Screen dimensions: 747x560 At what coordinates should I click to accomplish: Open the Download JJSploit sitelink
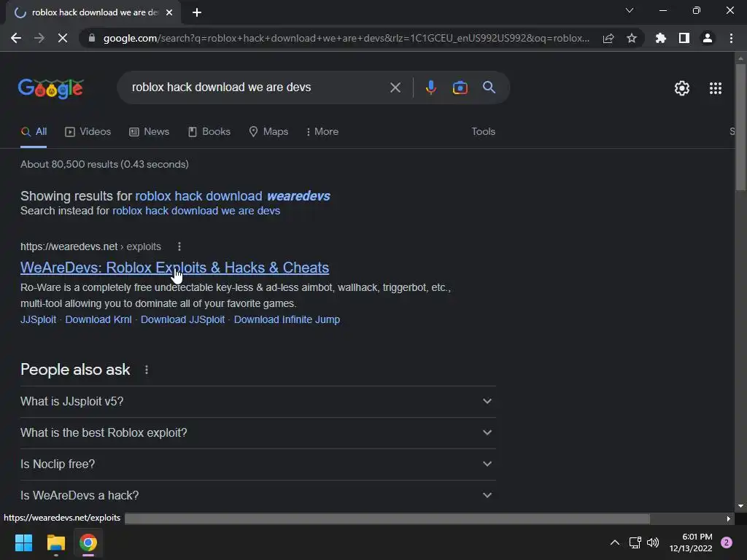pyautogui.click(x=182, y=319)
